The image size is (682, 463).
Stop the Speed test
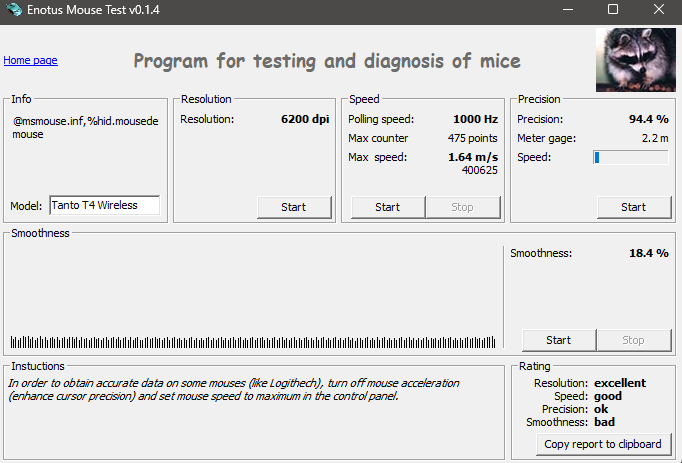(x=463, y=207)
